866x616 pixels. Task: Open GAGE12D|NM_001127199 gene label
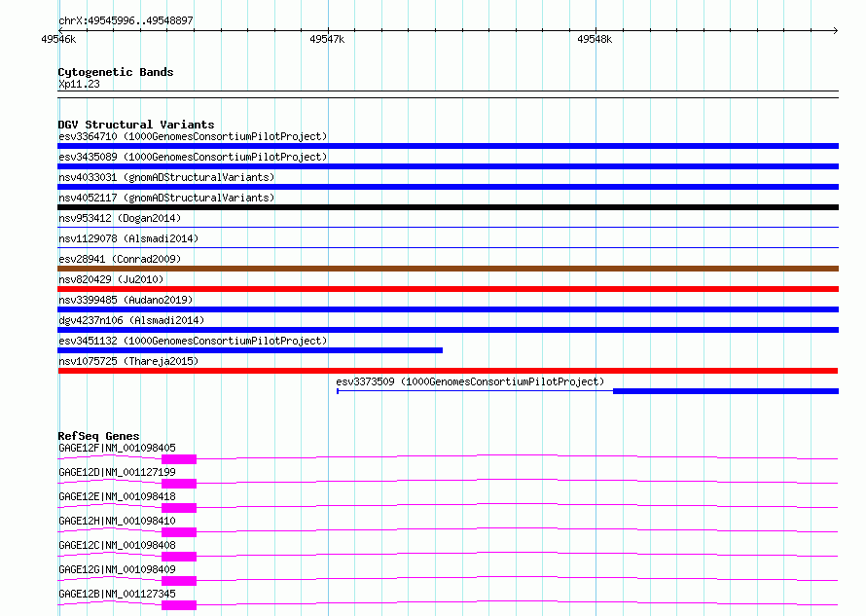pyautogui.click(x=117, y=472)
